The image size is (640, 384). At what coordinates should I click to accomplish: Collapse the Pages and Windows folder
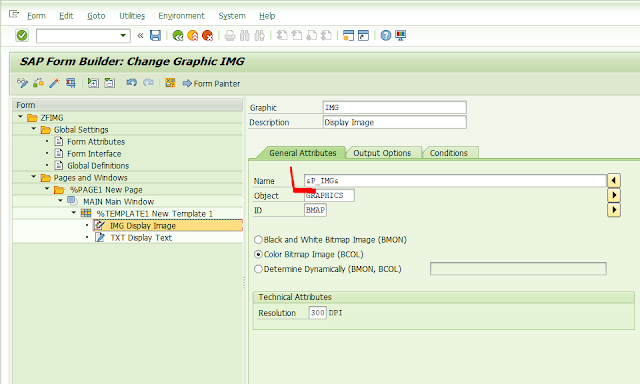click(x=34, y=177)
